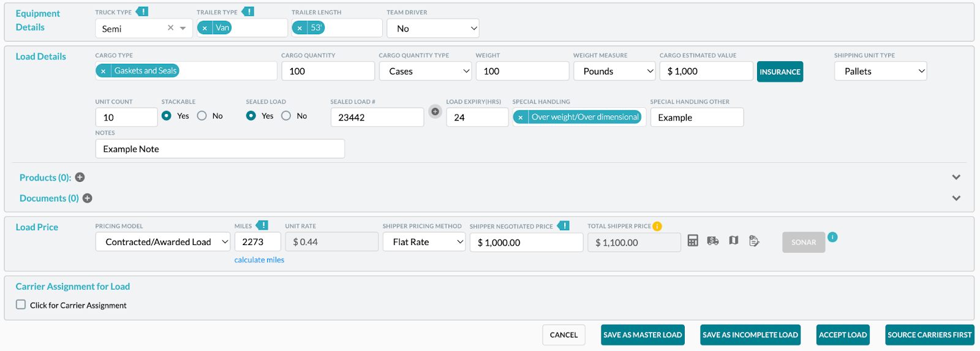Image resolution: width=980 pixels, height=351 pixels.
Task: Click SAVE AS MASTER LOAD button
Action: click(643, 335)
